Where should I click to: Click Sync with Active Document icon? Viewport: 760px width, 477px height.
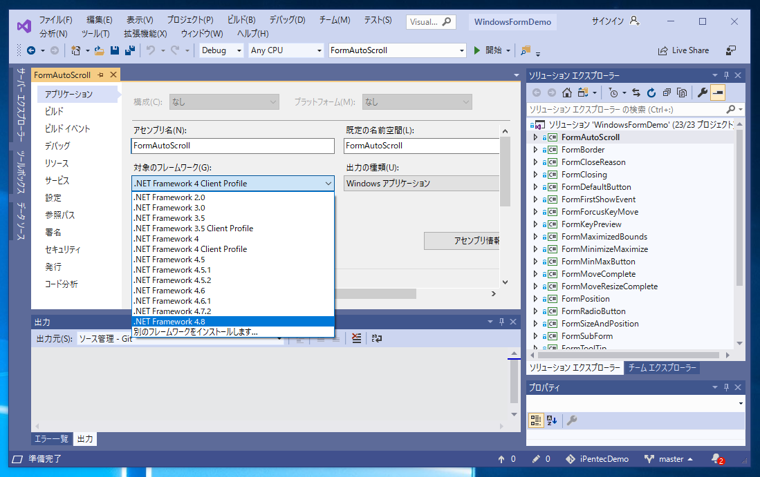pos(636,93)
